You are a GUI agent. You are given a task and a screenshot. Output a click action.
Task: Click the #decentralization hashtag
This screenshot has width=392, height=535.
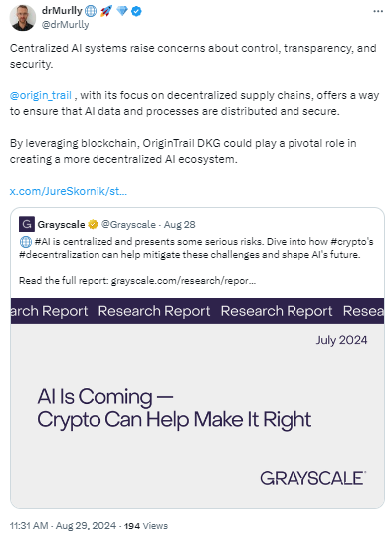55,255
